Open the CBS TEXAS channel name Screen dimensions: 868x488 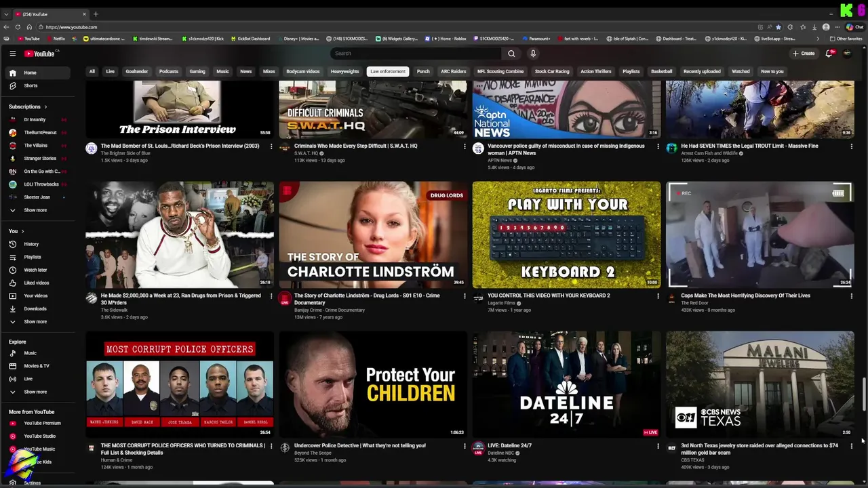coord(692,460)
